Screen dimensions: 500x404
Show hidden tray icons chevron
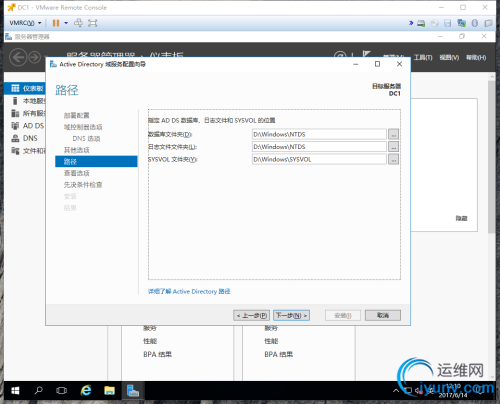click(396, 390)
